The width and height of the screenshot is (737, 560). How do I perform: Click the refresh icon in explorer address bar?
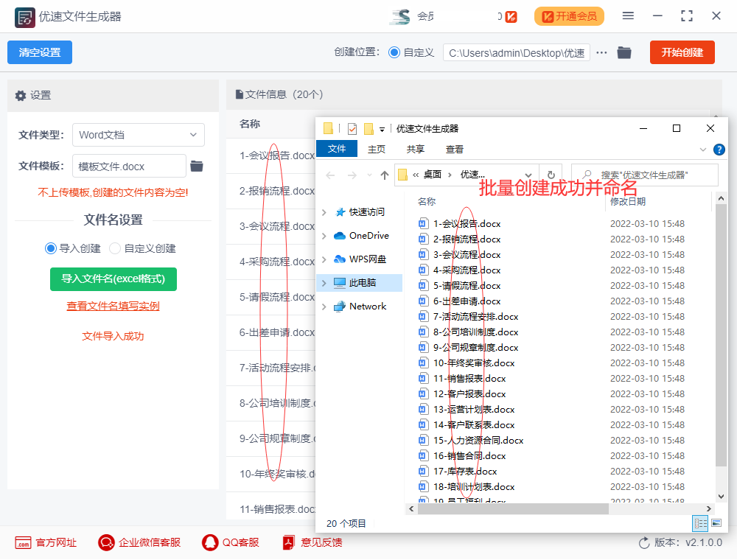coord(552,175)
